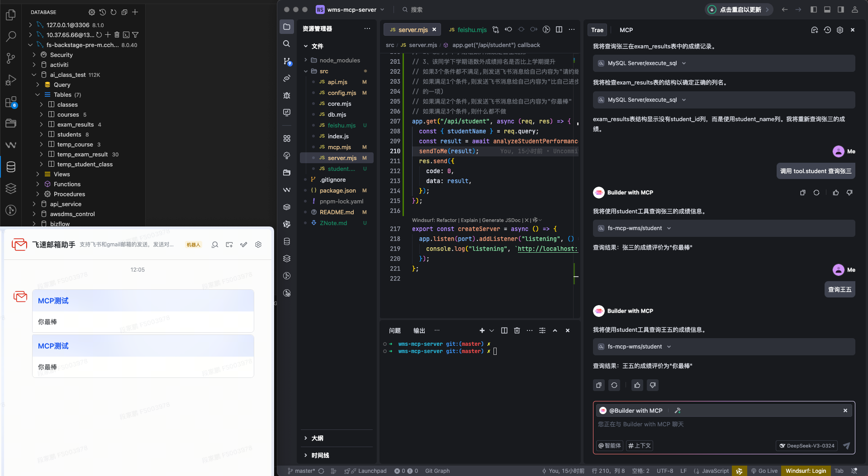Open Search in Trae sidebar
Image resolution: width=868 pixels, height=476 pixels.
[287, 44]
